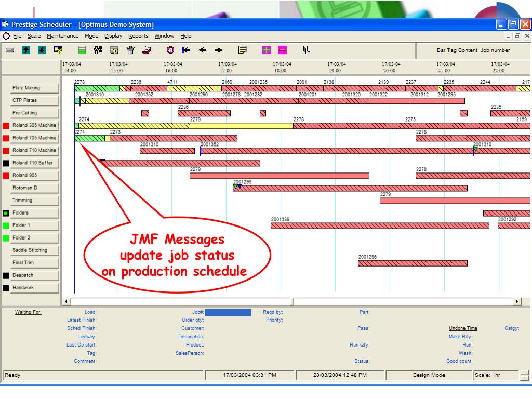Click the application icon beside File menu
Viewport: 532px width, 399px height.
[x=6, y=36]
